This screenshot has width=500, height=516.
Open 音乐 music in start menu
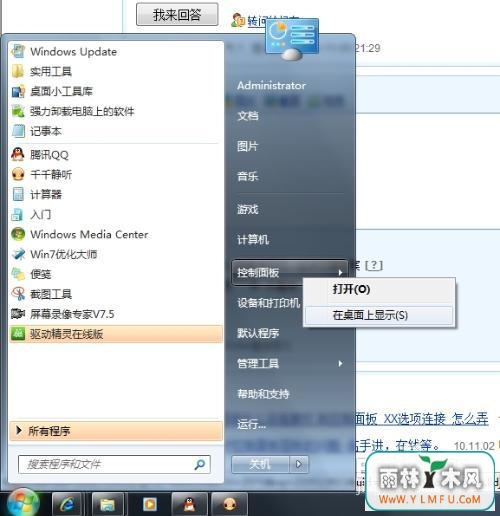click(248, 176)
